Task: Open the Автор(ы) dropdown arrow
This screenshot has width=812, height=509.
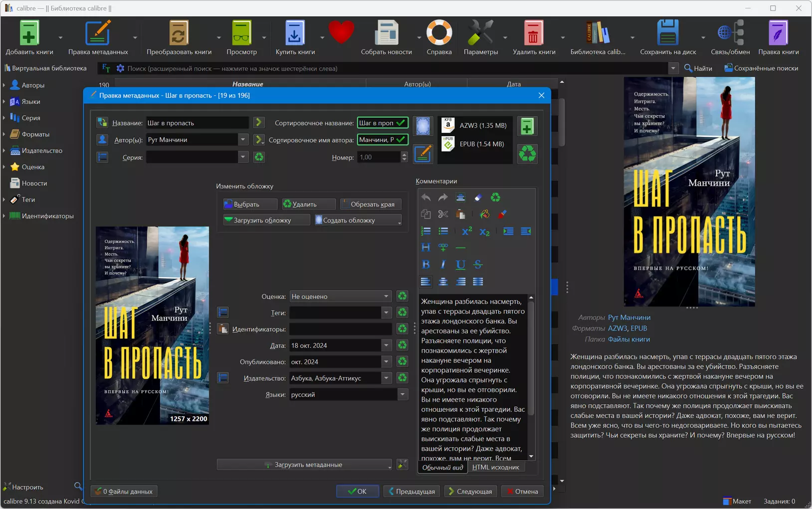Action: (243, 140)
